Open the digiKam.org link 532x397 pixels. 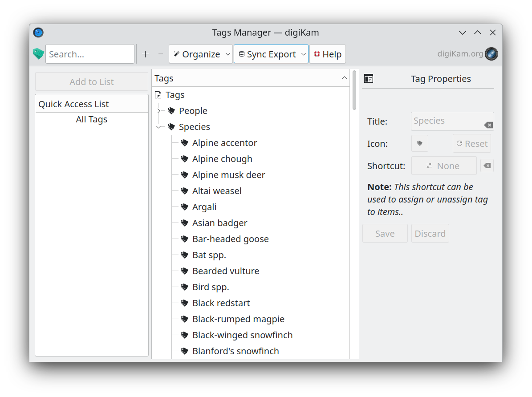(460, 54)
